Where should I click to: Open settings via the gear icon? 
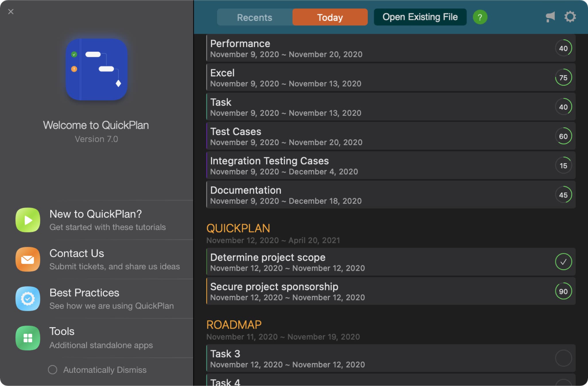click(x=570, y=17)
